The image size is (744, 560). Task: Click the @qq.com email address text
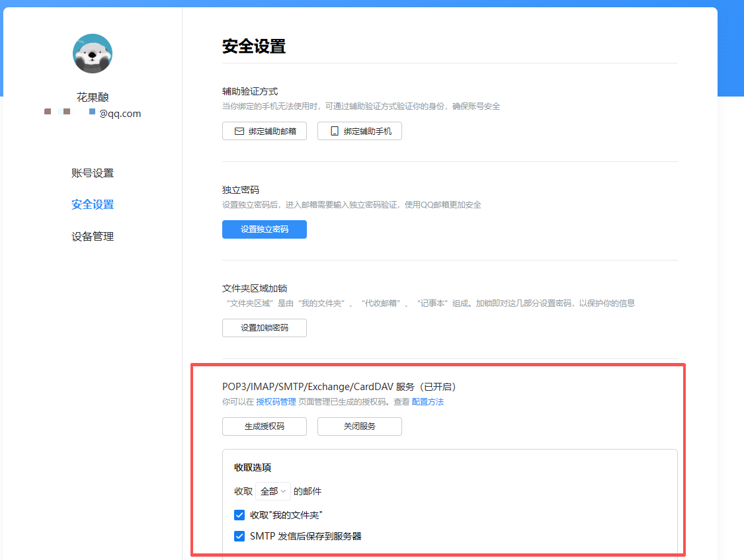click(120, 114)
